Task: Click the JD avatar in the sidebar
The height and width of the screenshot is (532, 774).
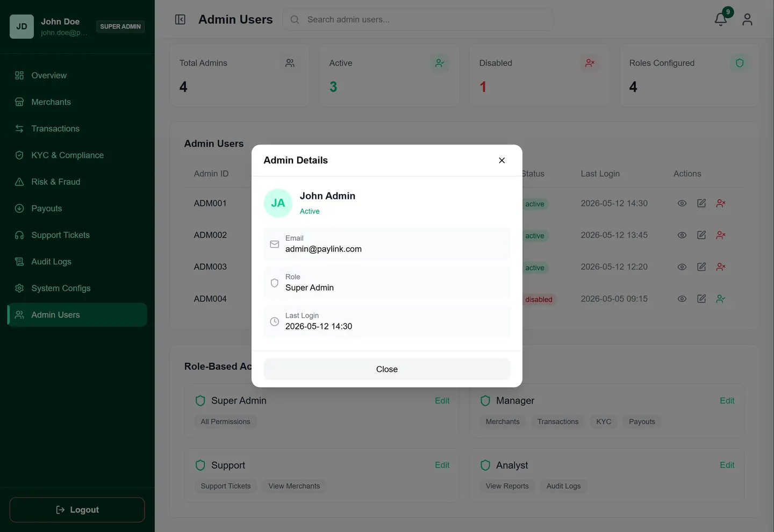Action: pos(21,26)
